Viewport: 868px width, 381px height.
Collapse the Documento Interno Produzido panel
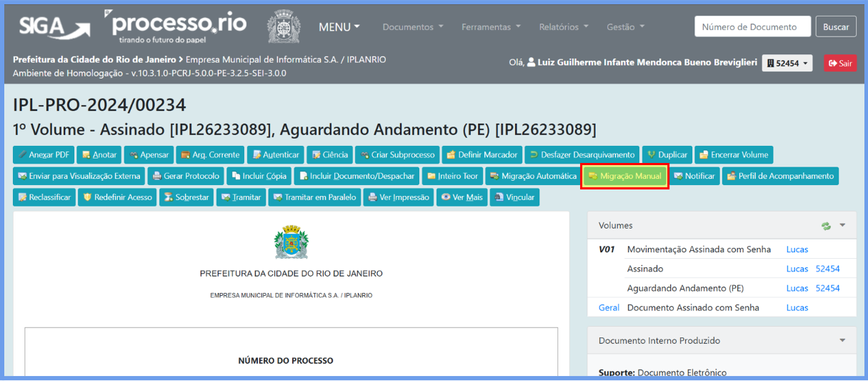(842, 340)
